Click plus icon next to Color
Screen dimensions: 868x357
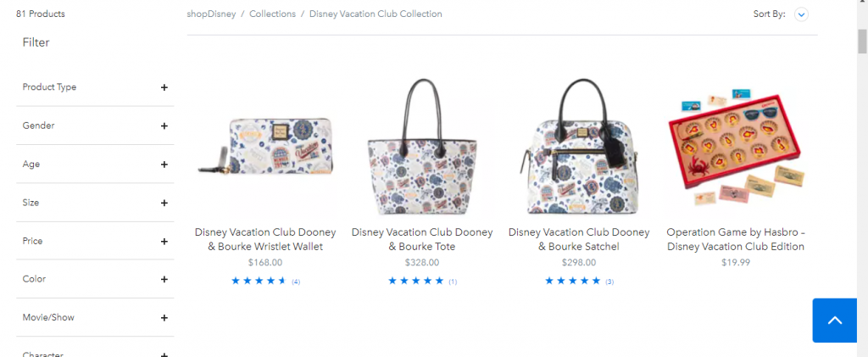click(164, 279)
